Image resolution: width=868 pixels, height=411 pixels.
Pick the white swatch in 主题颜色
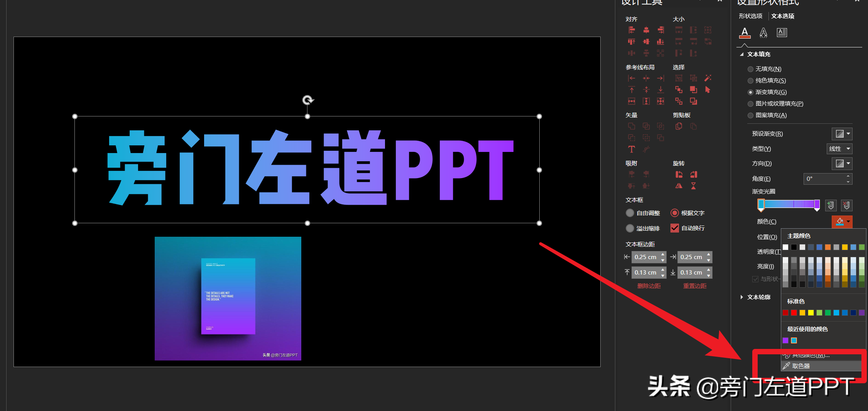785,247
